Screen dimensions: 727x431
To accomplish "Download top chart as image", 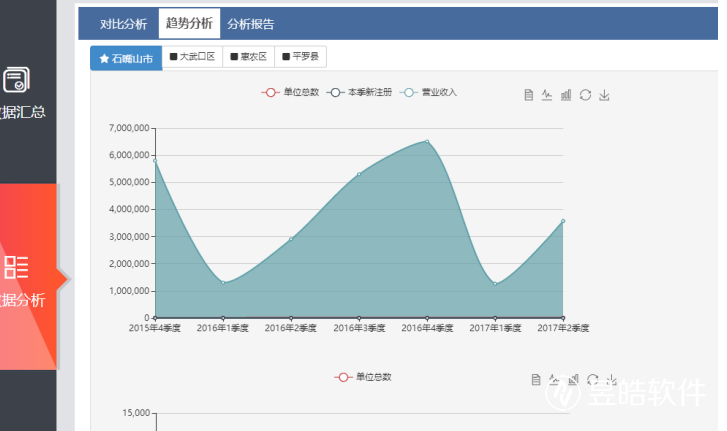I will tap(604, 95).
